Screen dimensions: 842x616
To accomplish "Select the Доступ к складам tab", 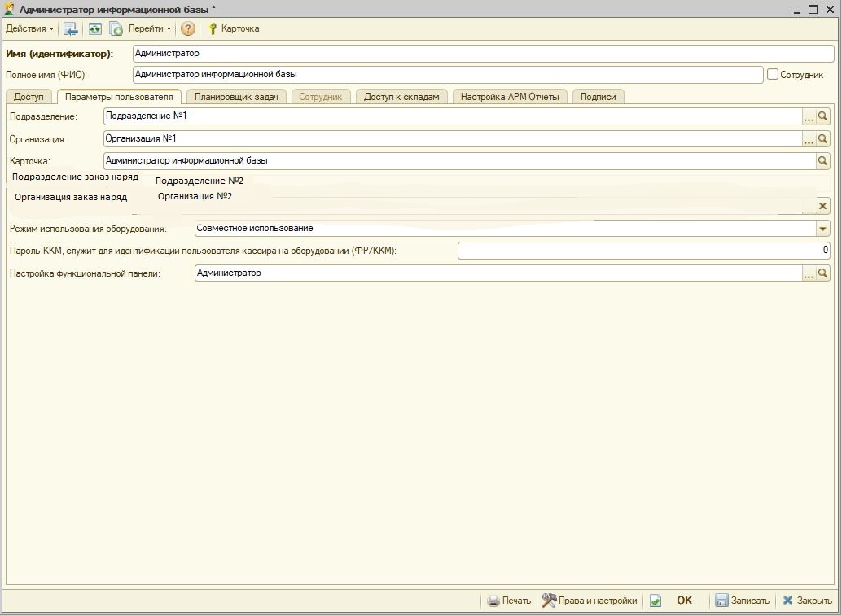I will coord(401,97).
